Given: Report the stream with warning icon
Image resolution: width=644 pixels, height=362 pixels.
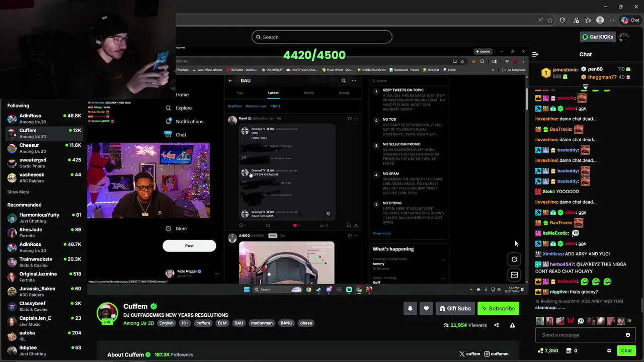Looking at the screenshot, I should pyautogui.click(x=512, y=325).
